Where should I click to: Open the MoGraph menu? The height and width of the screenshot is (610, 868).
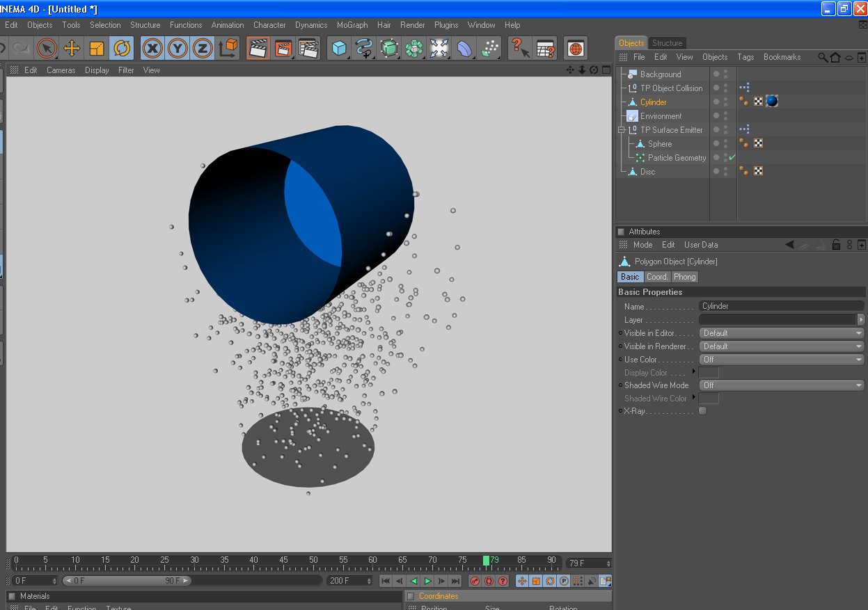tap(352, 25)
